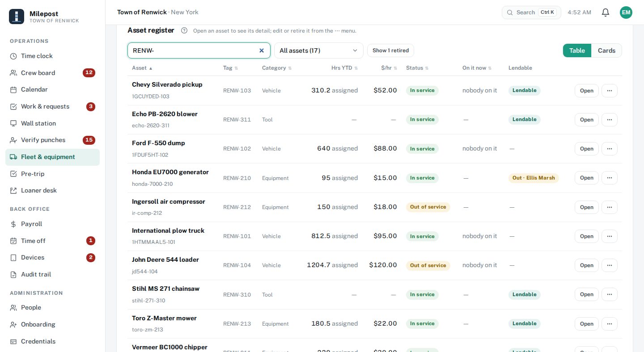Click Out · Ellis Marsh badge
Image resolution: width=644 pixels, height=352 pixels.
534,178
